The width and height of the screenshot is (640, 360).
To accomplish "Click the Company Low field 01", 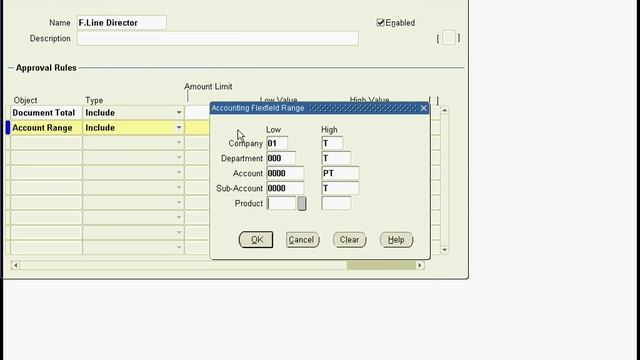I will 277,143.
